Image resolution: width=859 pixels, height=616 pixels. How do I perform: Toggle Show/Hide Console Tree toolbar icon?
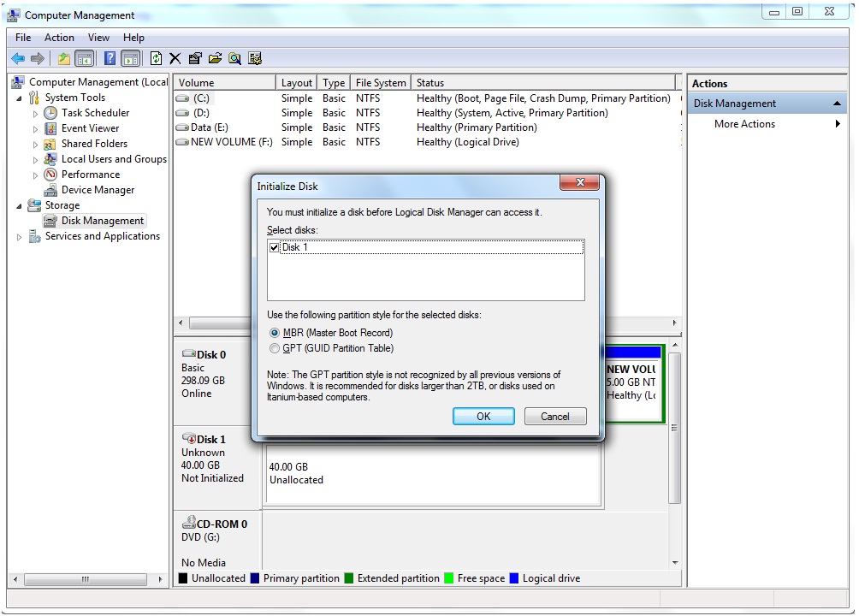point(85,59)
